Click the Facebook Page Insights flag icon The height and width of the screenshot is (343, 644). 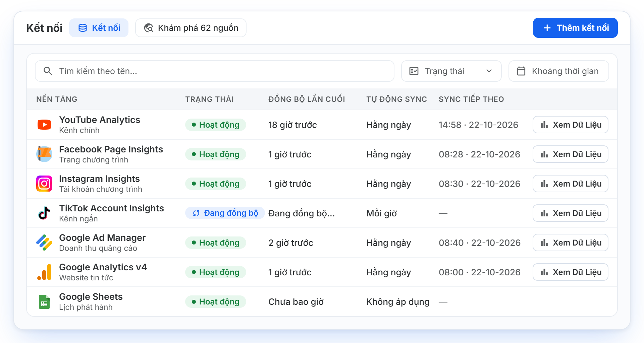(x=44, y=154)
